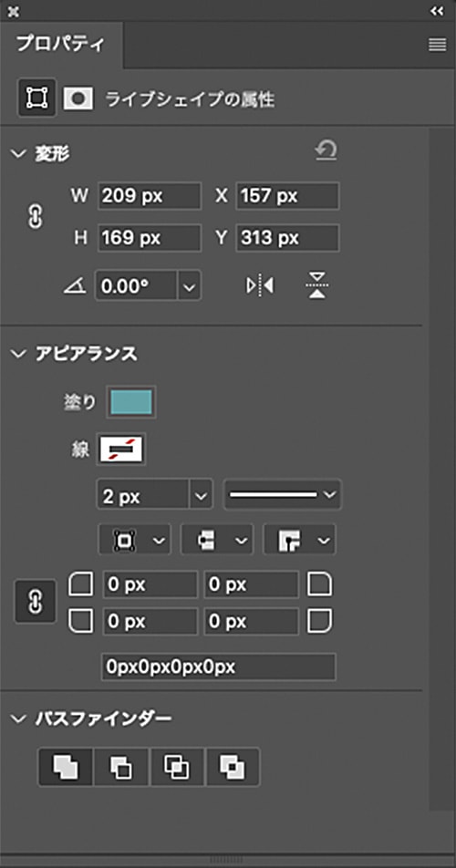Image resolution: width=456 pixels, height=868 pixels.
Task: Open the teal 塗り fill color swatch
Action: (x=131, y=402)
